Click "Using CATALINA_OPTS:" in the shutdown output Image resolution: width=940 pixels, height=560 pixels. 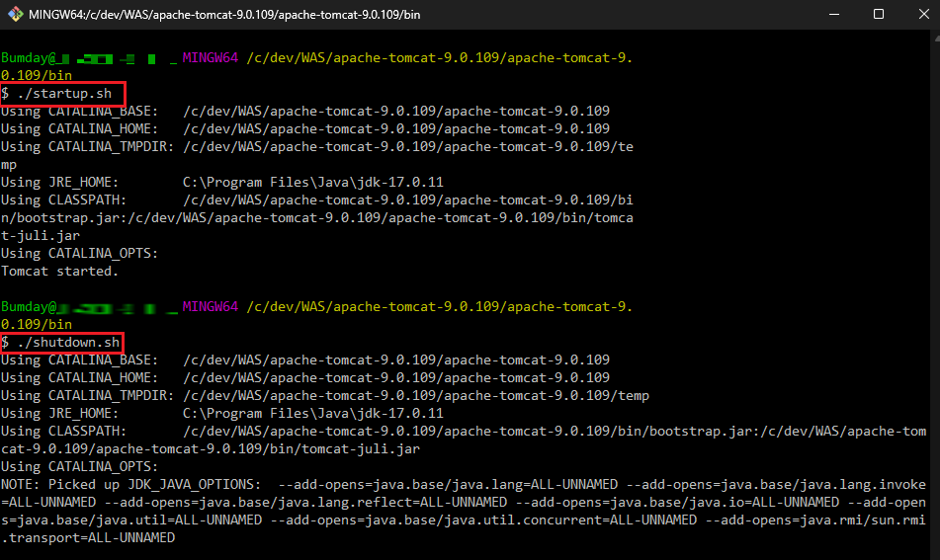pyautogui.click(x=80, y=466)
